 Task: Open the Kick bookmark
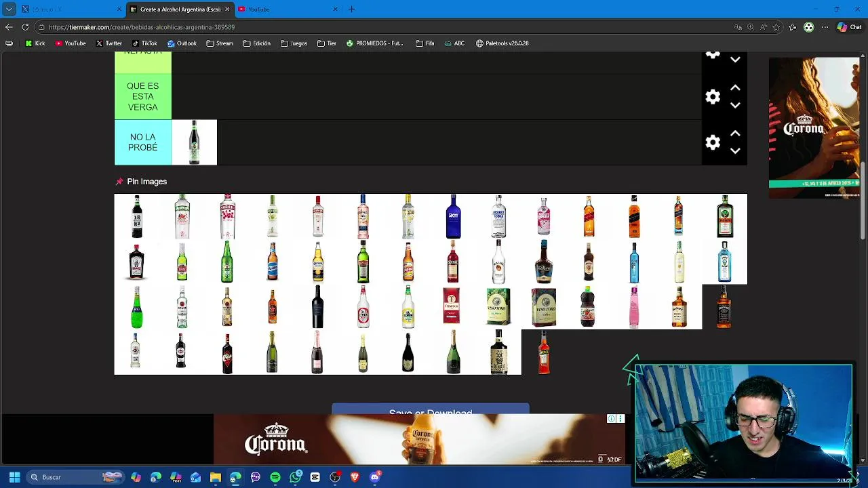click(35, 43)
